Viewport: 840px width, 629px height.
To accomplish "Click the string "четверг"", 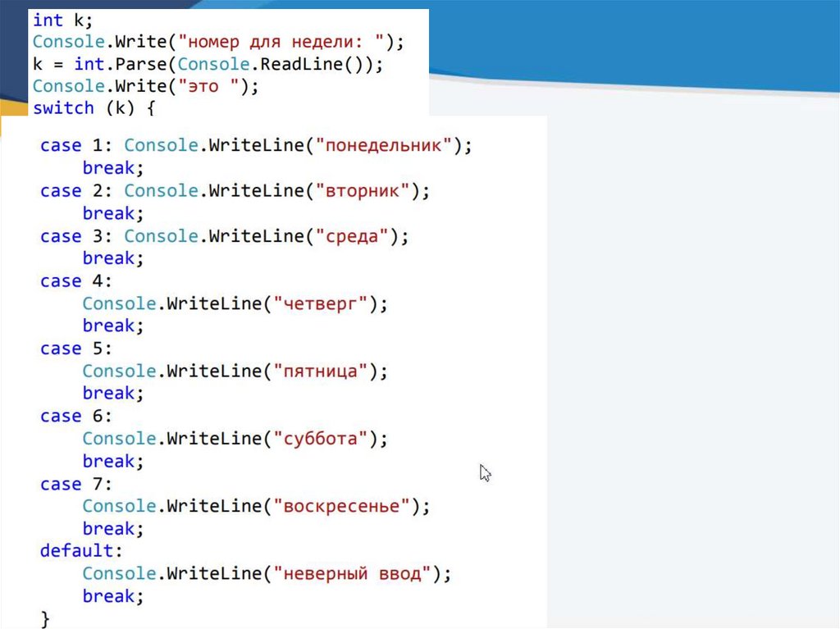I will coord(321,303).
